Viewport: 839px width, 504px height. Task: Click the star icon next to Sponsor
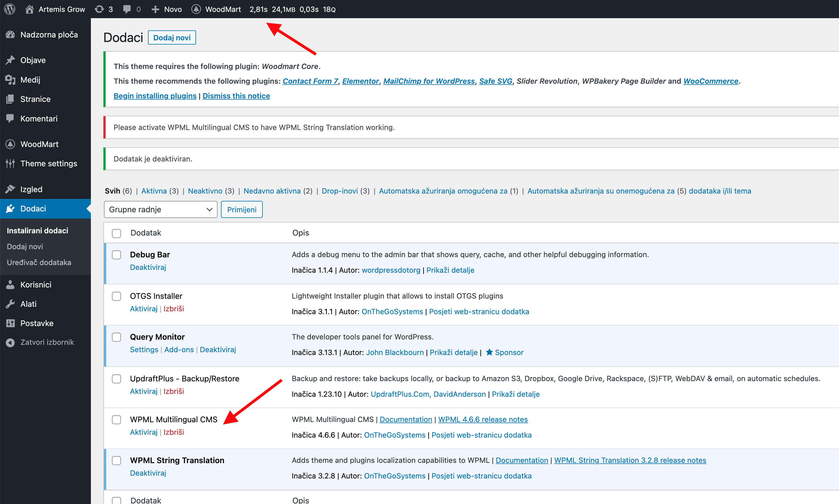click(x=489, y=352)
